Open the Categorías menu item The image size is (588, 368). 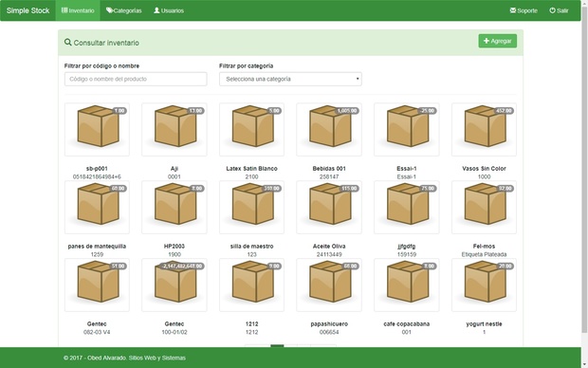click(x=123, y=10)
